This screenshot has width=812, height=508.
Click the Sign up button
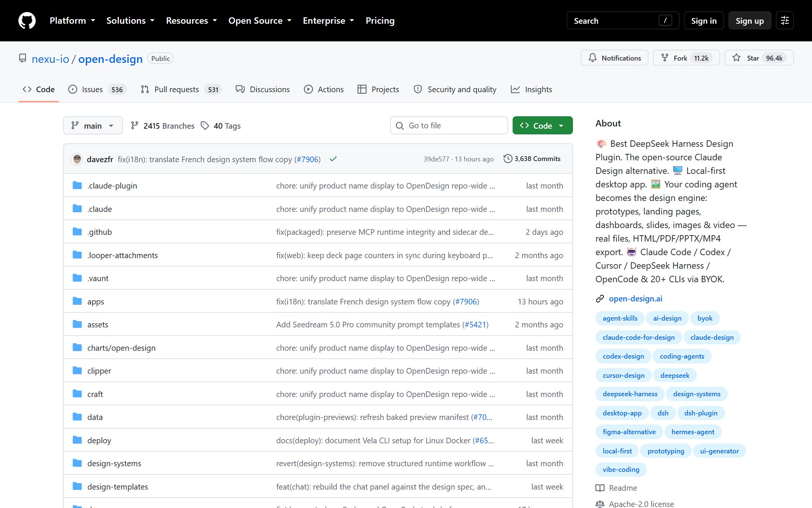(x=750, y=20)
